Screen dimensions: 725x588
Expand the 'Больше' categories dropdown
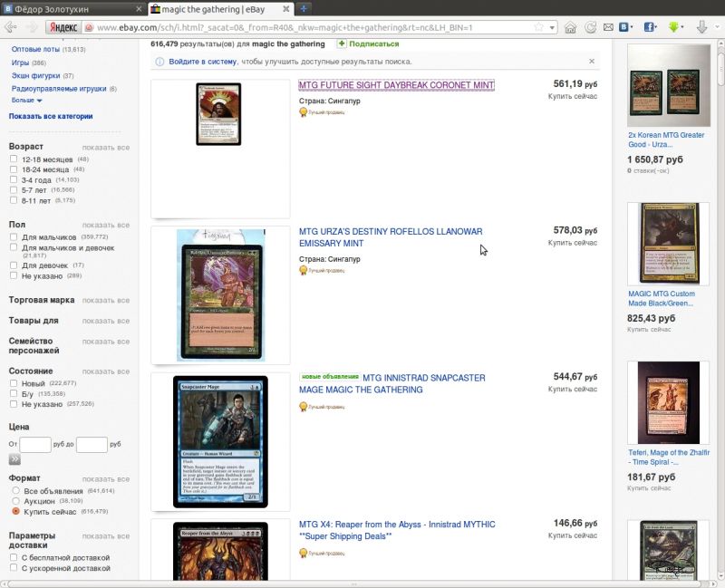click(x=27, y=101)
